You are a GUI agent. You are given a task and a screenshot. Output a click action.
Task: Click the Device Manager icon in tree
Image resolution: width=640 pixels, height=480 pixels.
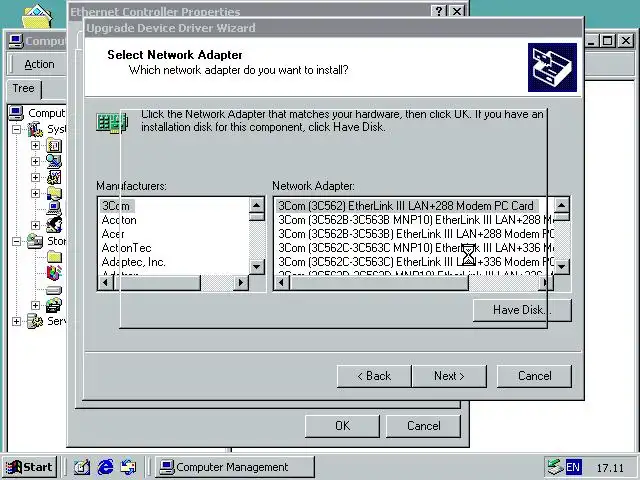click(54, 209)
